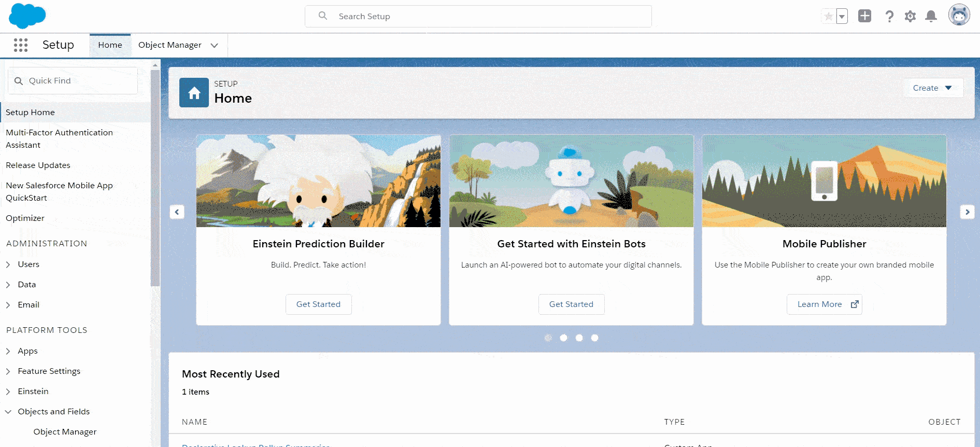Click the Einstein Bots robot illustration
This screenshot has width=980, height=447.
coord(572,181)
